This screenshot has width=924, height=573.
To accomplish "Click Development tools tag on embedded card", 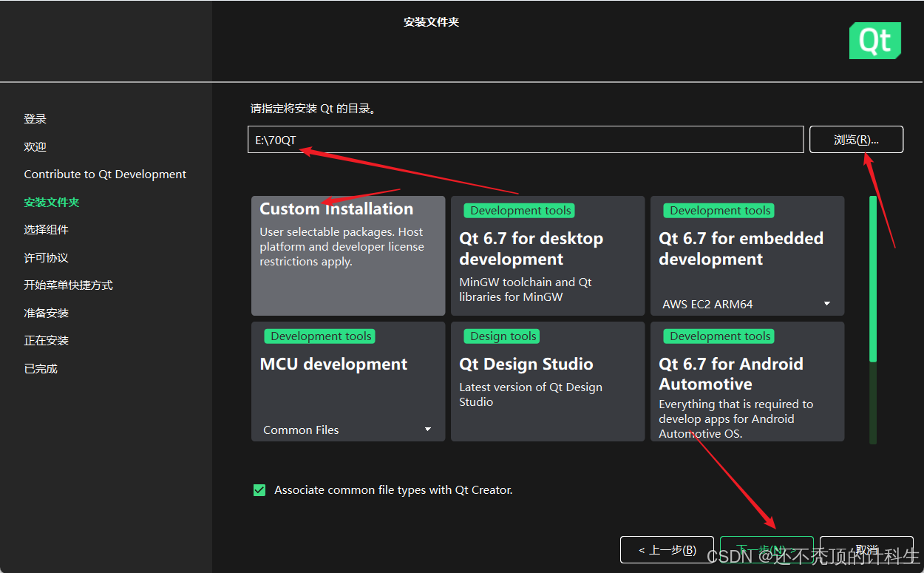I will pyautogui.click(x=720, y=211).
